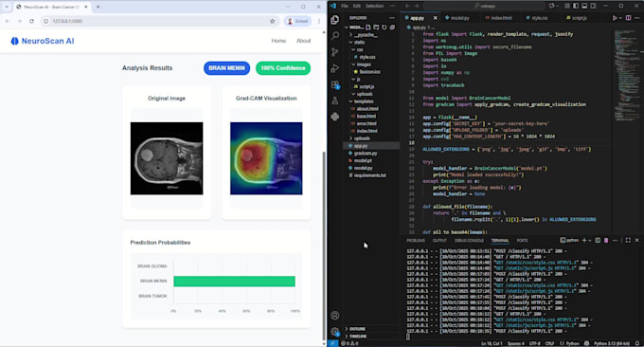
Task: Open the PROBLEMS panel tab
Action: (416, 241)
